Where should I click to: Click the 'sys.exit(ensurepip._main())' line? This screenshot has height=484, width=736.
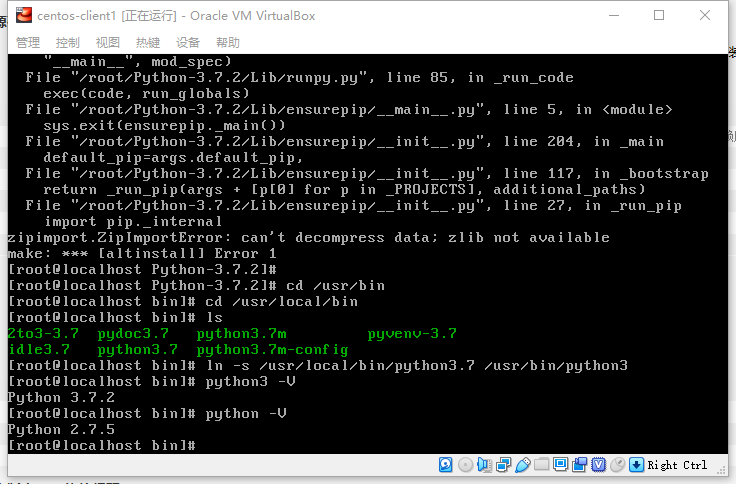164,125
